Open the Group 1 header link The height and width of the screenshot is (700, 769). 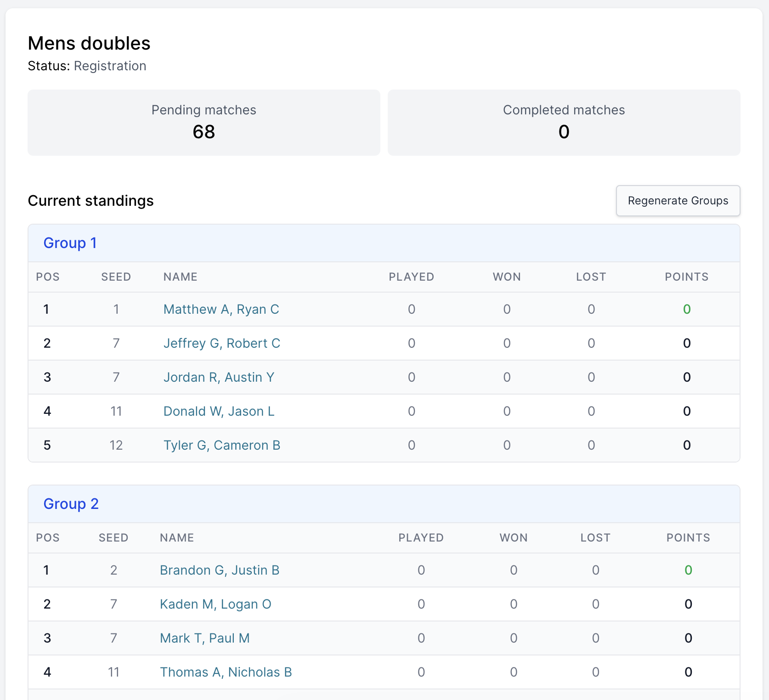[70, 243]
